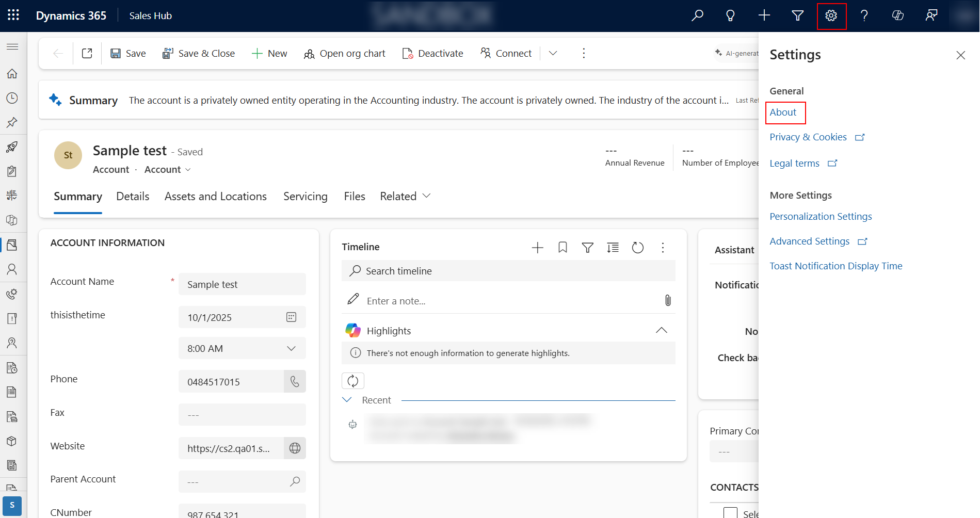Viewport: 980px width, 518px height.
Task: Deactivate the account
Action: (432, 54)
